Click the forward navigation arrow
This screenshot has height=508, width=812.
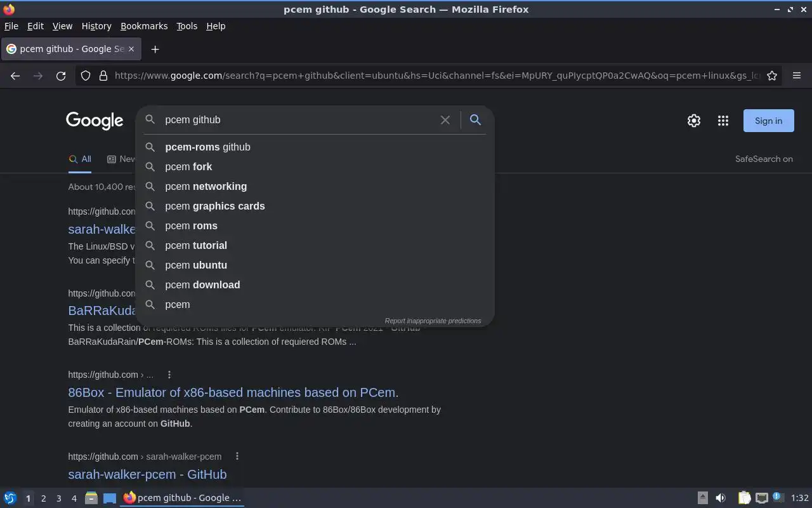tap(38, 76)
